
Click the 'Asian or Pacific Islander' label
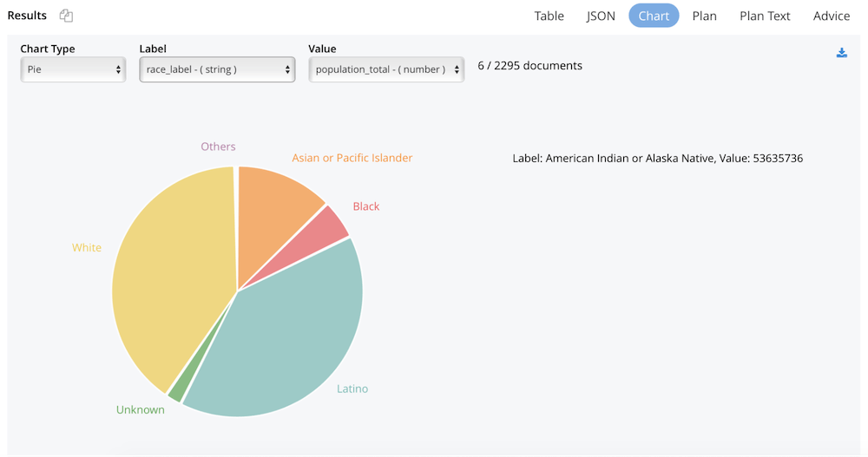click(x=352, y=158)
